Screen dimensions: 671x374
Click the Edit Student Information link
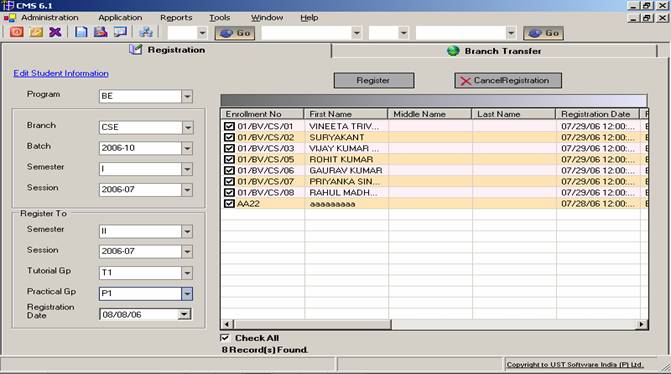pos(61,73)
